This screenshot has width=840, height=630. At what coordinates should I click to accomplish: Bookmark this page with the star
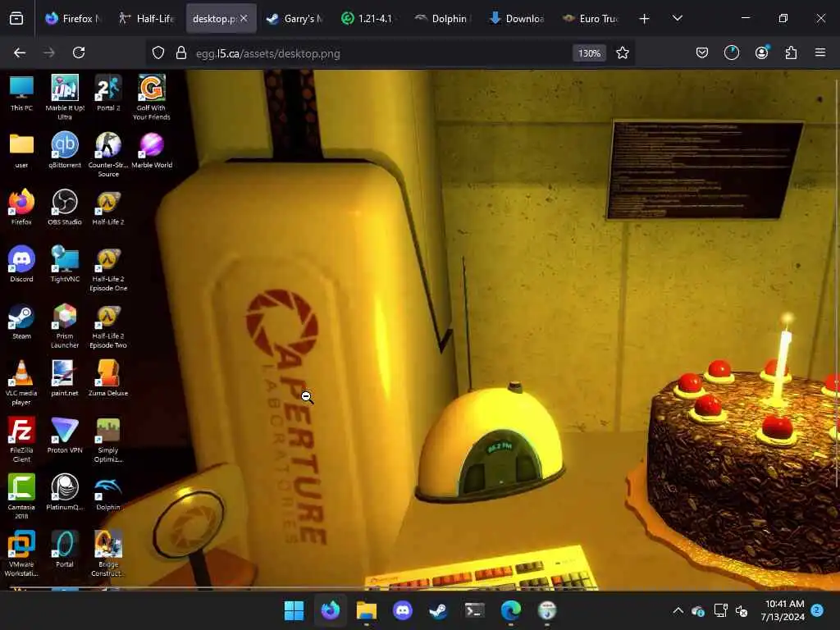coord(623,53)
